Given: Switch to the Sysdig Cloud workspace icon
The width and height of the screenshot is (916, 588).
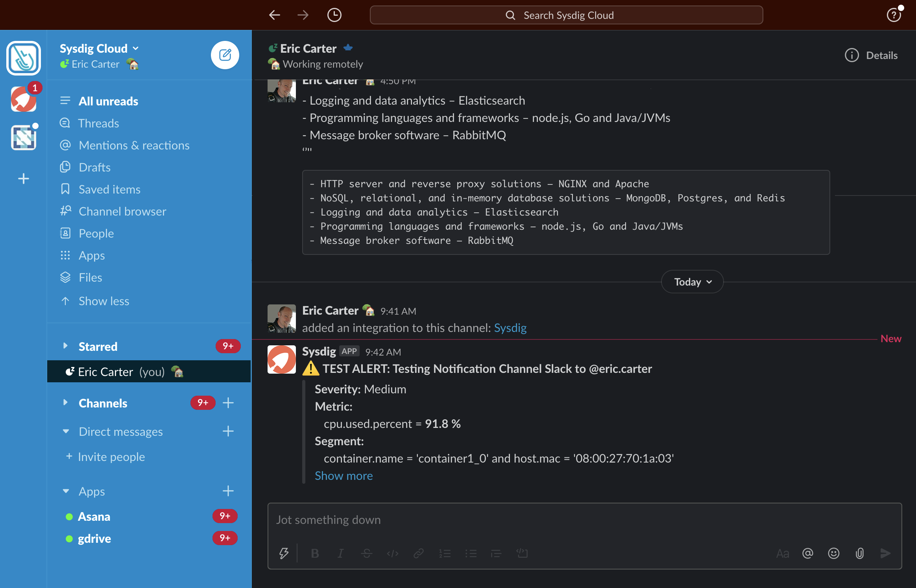Looking at the screenshot, I should 24,58.
